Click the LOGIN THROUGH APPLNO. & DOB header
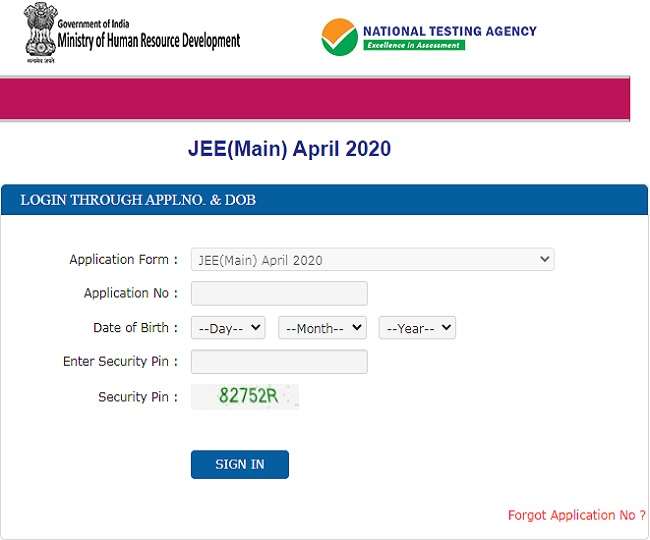 (x=138, y=200)
